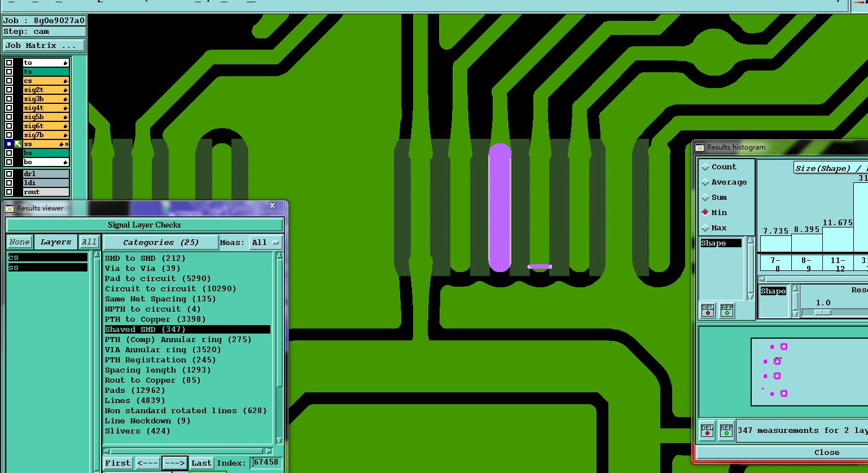The image size is (868, 473).
Task: Select Pad to circuit (5290) category
Action: coord(157,279)
